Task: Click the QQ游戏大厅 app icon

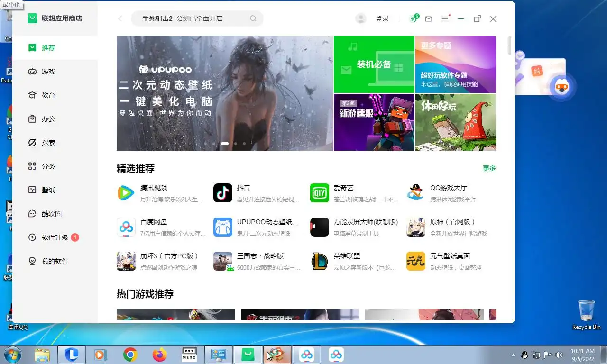Action: 416,193
